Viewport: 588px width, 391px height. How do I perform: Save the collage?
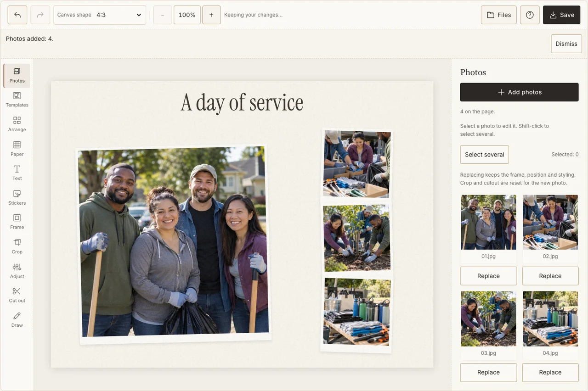tap(562, 15)
